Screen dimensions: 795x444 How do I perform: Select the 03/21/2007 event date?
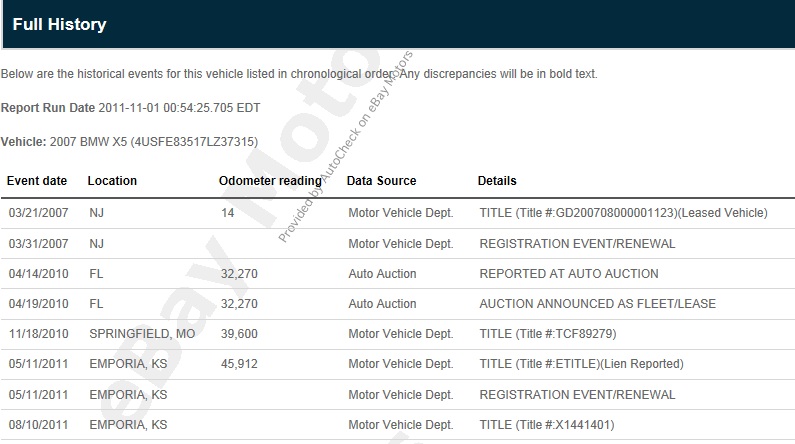tap(37, 213)
